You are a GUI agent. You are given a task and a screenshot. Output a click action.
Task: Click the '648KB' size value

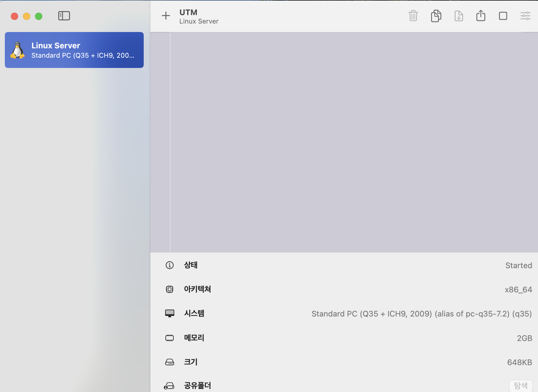coord(520,362)
